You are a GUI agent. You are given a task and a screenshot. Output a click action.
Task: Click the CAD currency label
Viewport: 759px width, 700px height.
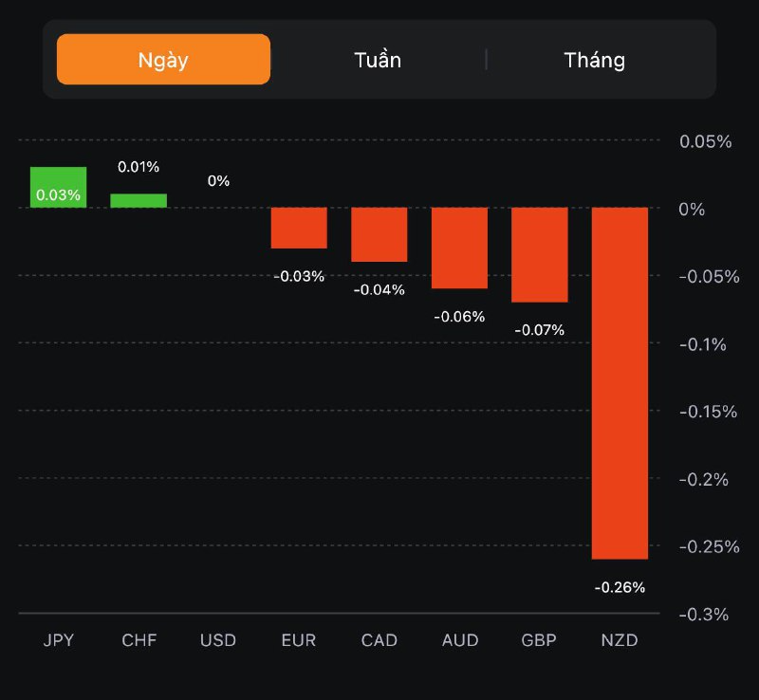[379, 640]
